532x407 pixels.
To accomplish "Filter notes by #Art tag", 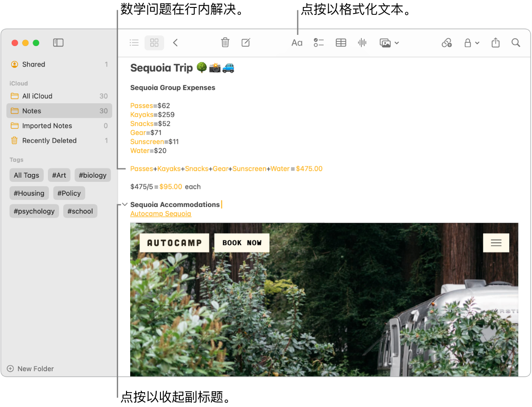I will pos(59,175).
